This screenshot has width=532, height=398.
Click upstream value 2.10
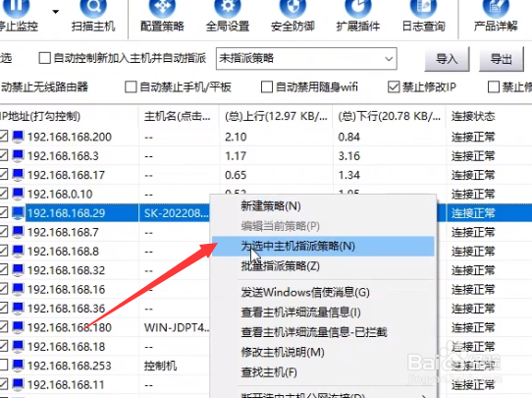click(x=236, y=137)
